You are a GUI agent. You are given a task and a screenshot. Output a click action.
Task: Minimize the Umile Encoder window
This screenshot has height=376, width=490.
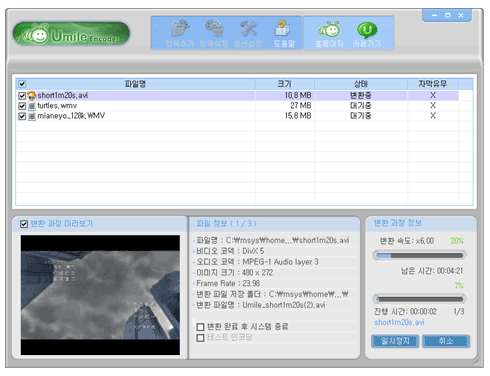pos(434,15)
